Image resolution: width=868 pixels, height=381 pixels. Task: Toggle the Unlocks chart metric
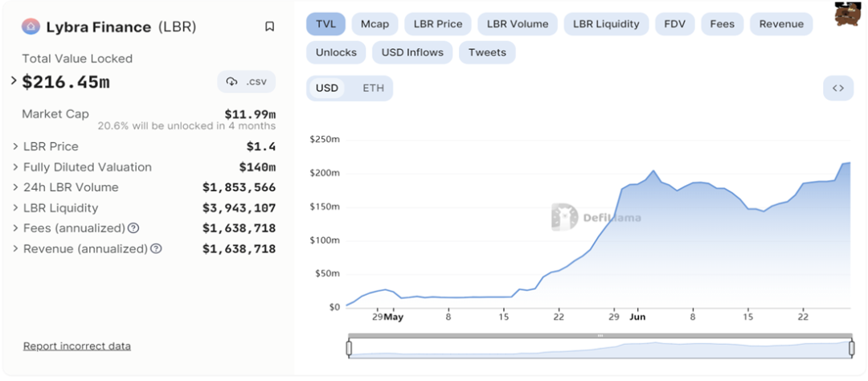click(336, 52)
